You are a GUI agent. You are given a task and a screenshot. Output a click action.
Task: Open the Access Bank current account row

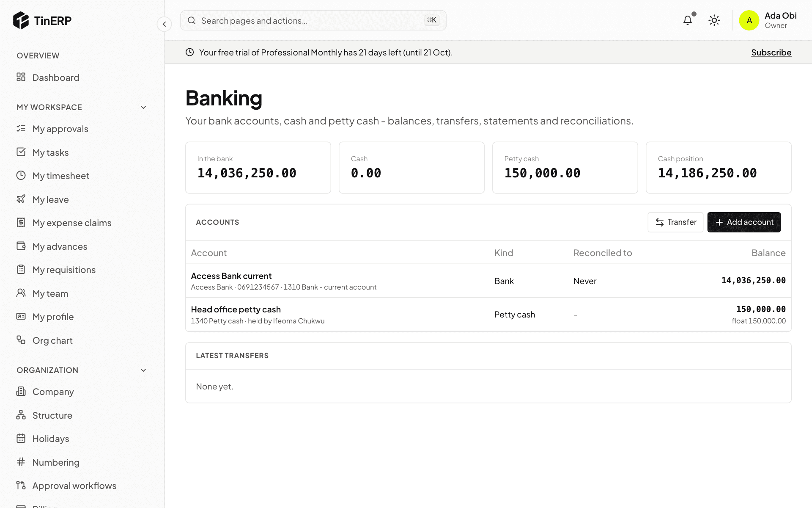click(488, 281)
